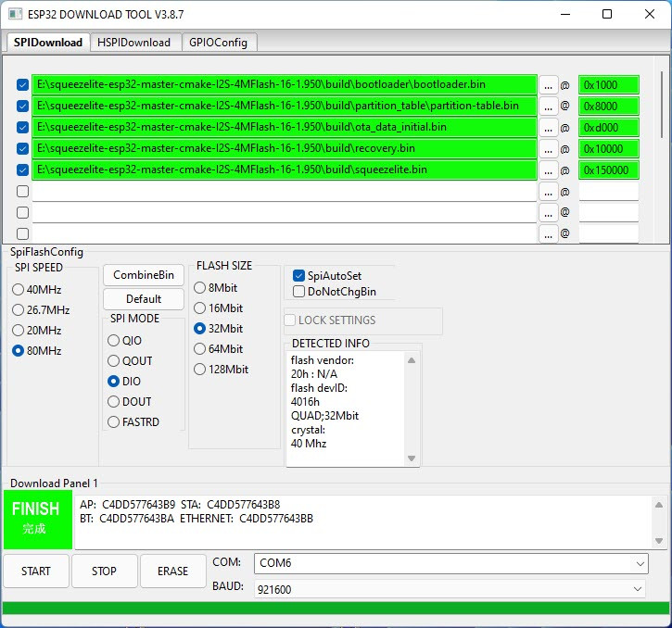The height and width of the screenshot is (628, 672).
Task: Click the green FINISH status indicator
Action: 38,520
